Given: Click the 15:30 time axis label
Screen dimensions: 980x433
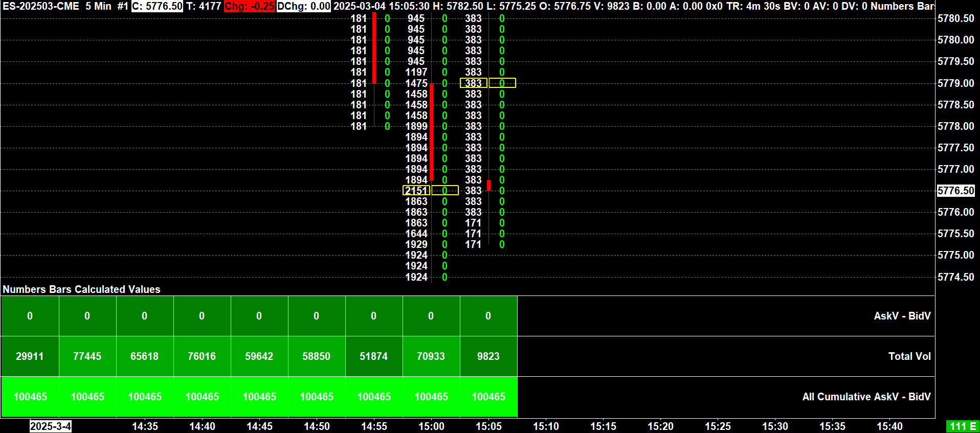Looking at the screenshot, I should pyautogui.click(x=775, y=426).
